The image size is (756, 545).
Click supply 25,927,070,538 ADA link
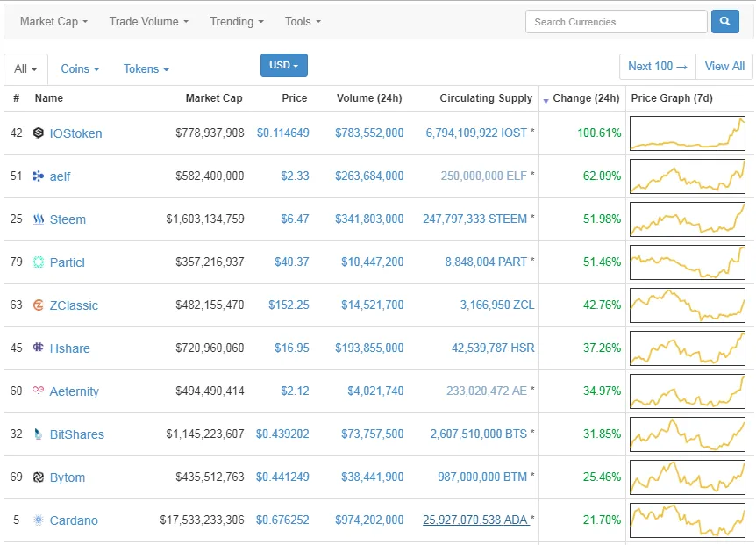pyautogui.click(x=476, y=520)
